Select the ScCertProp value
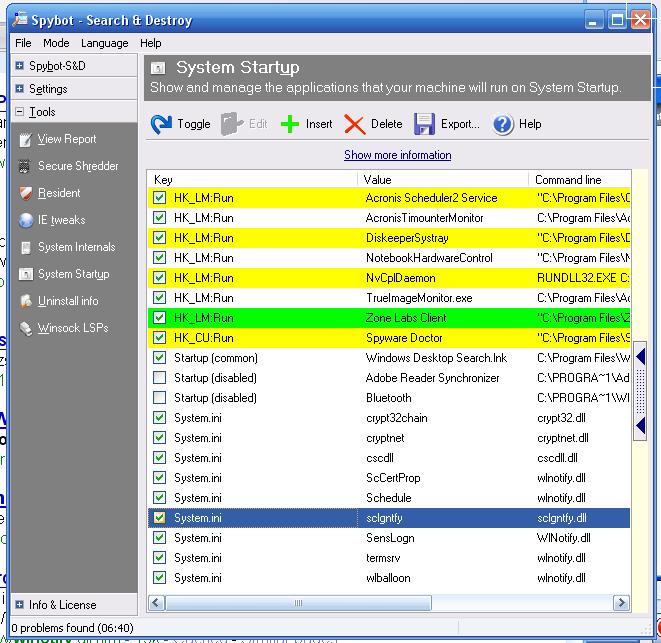Viewport: 661px width, 643px height. coord(393,478)
